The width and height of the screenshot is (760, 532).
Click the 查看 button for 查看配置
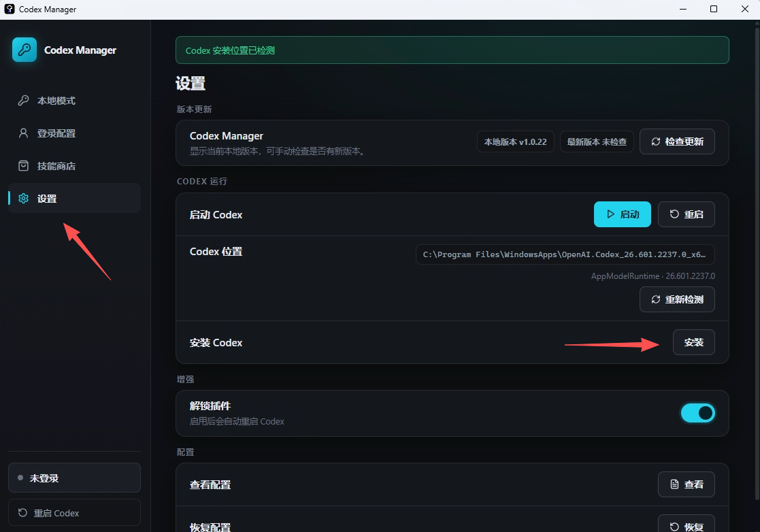coord(687,484)
